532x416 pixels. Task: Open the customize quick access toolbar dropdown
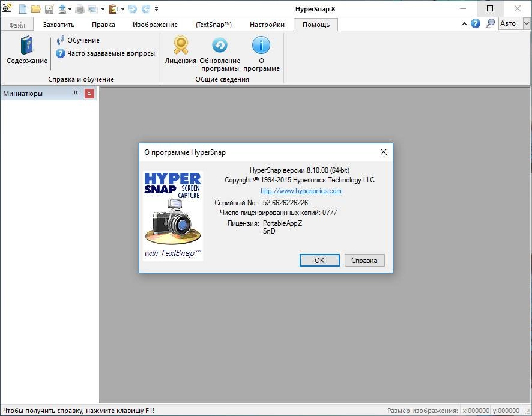[156, 10]
